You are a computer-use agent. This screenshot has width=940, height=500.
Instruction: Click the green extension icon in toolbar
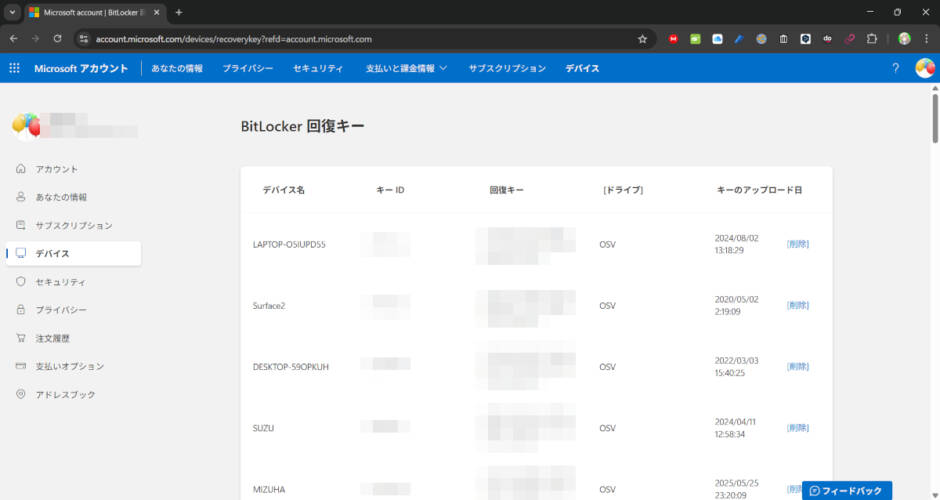coord(695,39)
